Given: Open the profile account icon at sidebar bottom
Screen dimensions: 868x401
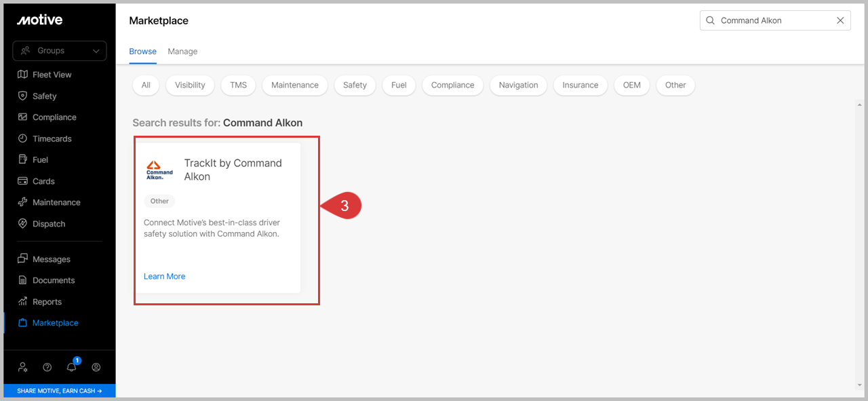Looking at the screenshot, I should point(96,367).
